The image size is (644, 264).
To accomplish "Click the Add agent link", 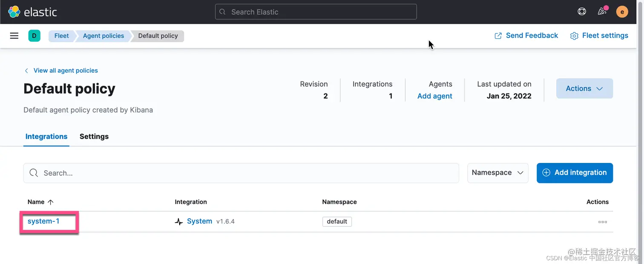I will click(434, 96).
